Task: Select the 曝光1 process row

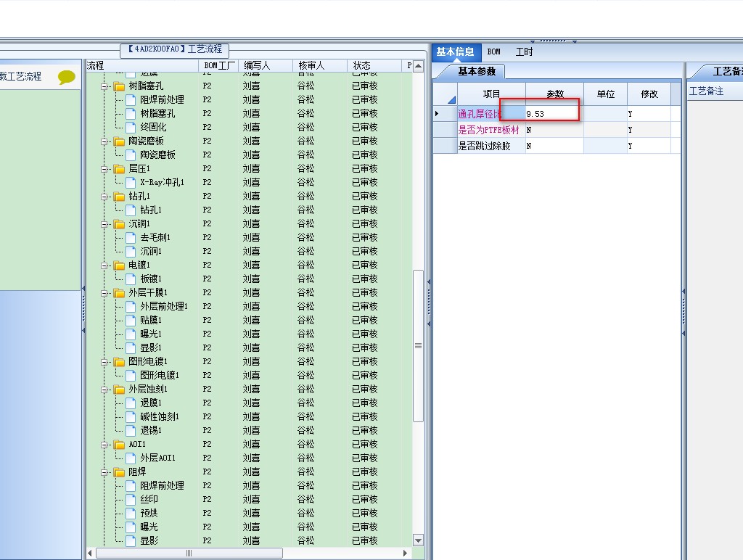Action: coord(151,334)
